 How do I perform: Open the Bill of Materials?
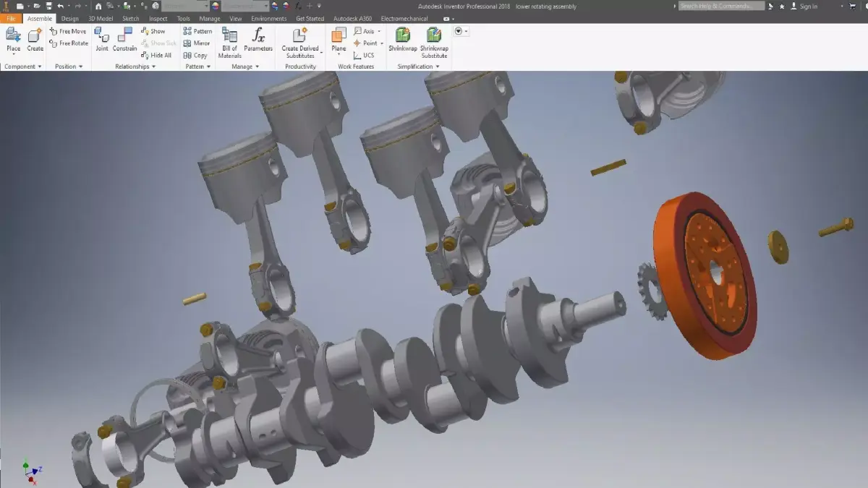pyautogui.click(x=229, y=43)
